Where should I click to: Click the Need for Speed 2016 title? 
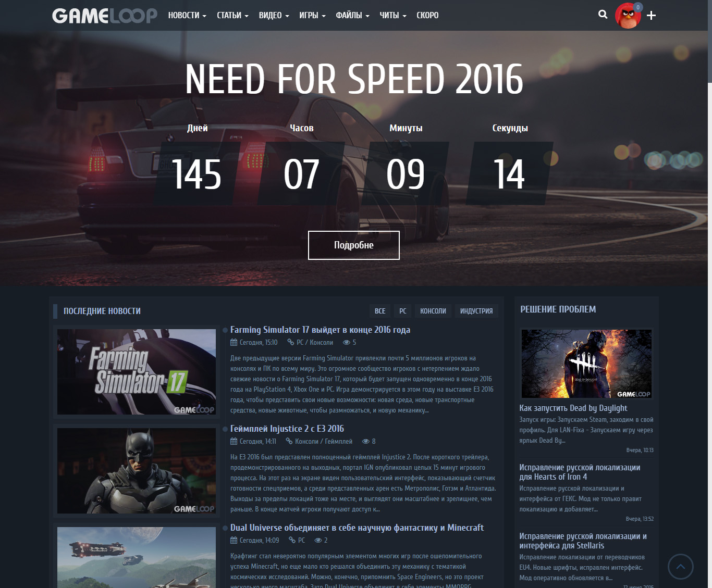point(354,80)
